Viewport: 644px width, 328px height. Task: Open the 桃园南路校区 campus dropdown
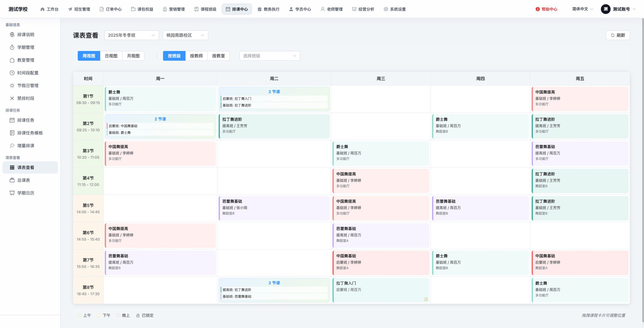186,35
